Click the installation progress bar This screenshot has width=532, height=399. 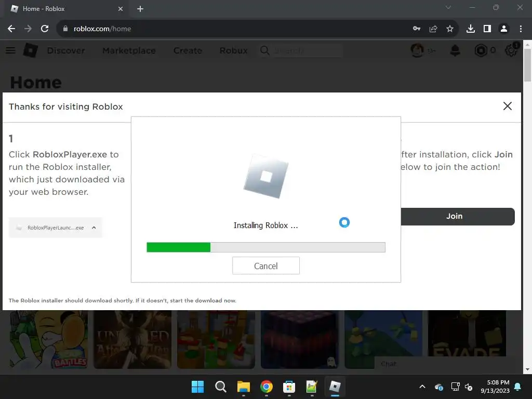266,247
